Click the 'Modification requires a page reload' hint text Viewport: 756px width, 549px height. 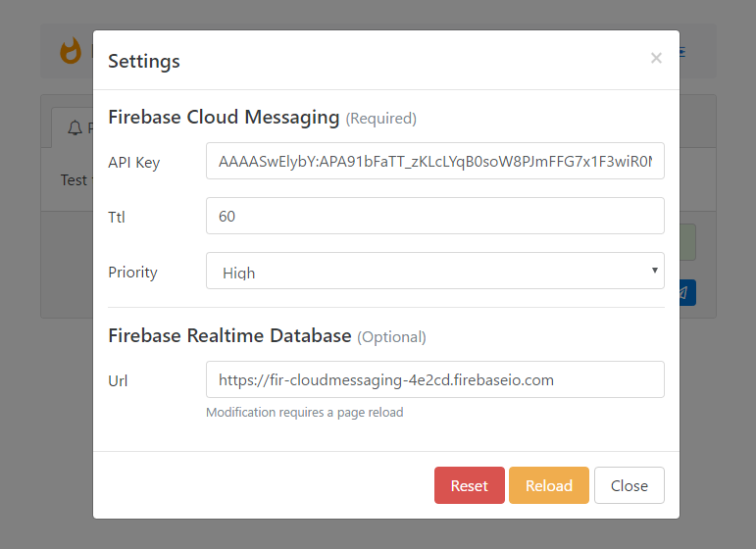pyautogui.click(x=304, y=413)
